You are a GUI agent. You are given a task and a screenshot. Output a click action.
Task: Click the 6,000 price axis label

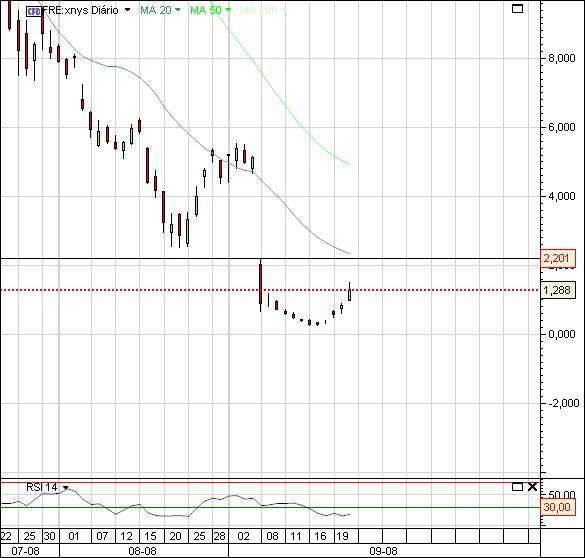coord(561,127)
